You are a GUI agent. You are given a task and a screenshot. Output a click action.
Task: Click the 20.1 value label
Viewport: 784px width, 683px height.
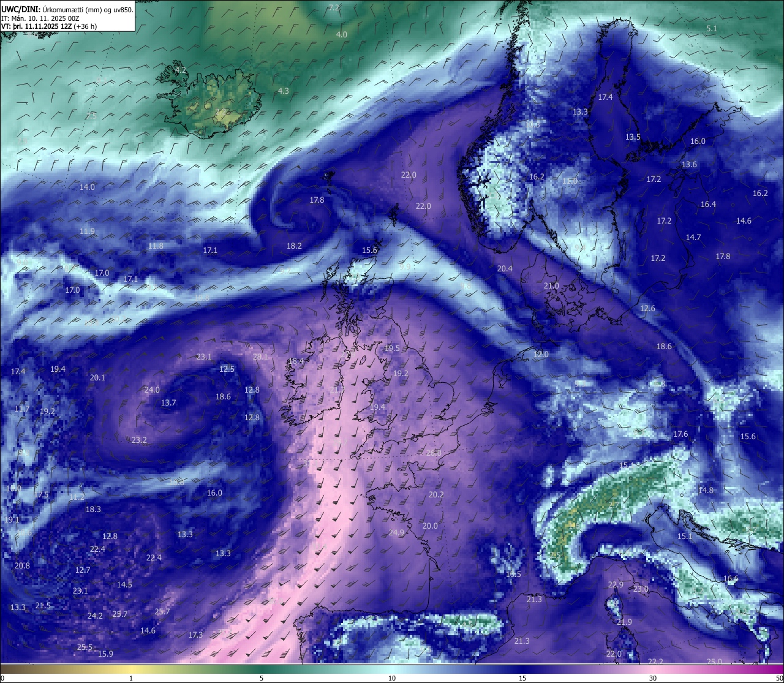(x=97, y=378)
